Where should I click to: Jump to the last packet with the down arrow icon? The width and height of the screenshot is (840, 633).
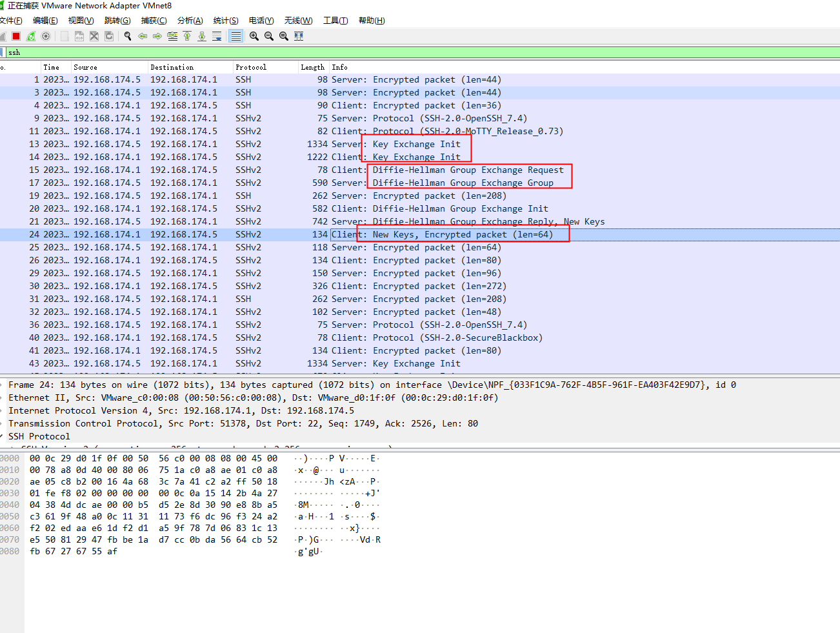click(x=202, y=36)
